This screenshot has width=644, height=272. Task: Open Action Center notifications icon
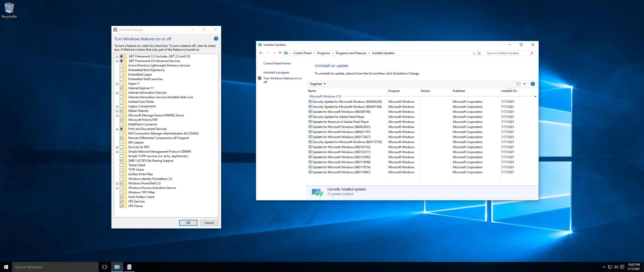click(622, 267)
